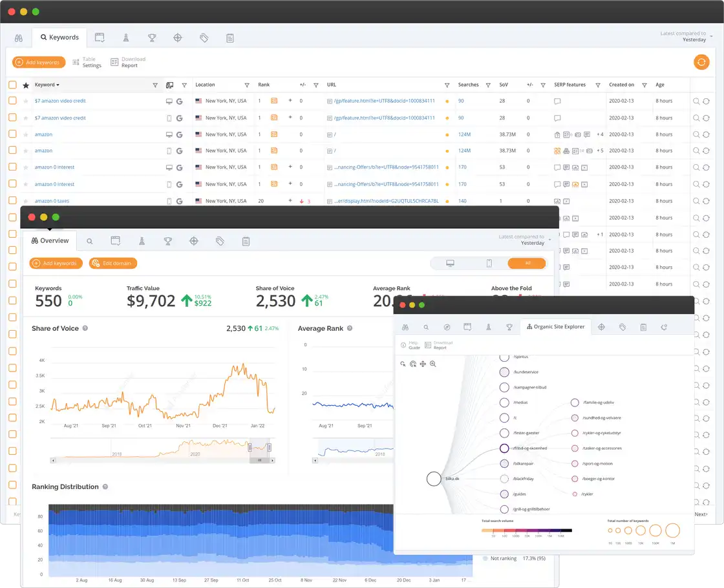Tick checkbox for first amazon row
The width and height of the screenshot is (724, 588).
tap(12, 134)
